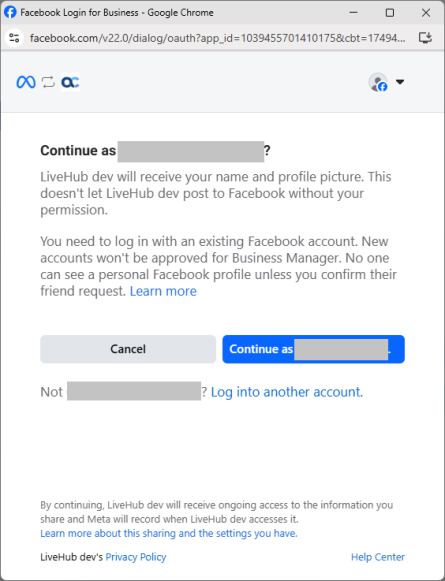The width and height of the screenshot is (445, 581).
Task: Click the Continue as heading text
Action: 155,151
